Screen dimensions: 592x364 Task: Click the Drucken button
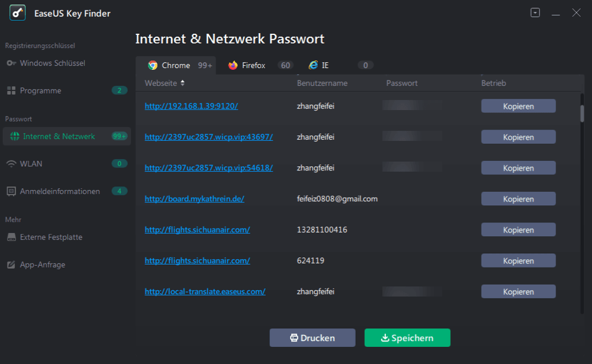pos(312,338)
